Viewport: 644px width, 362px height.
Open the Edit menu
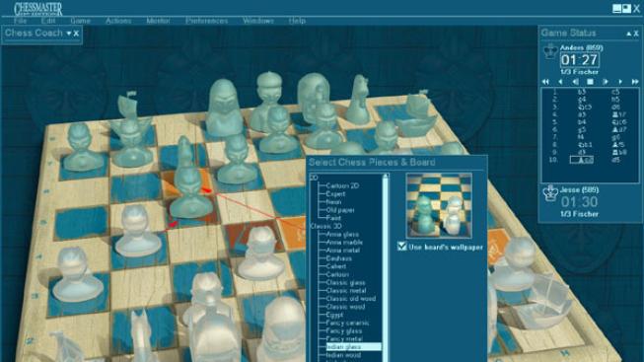pos(48,21)
